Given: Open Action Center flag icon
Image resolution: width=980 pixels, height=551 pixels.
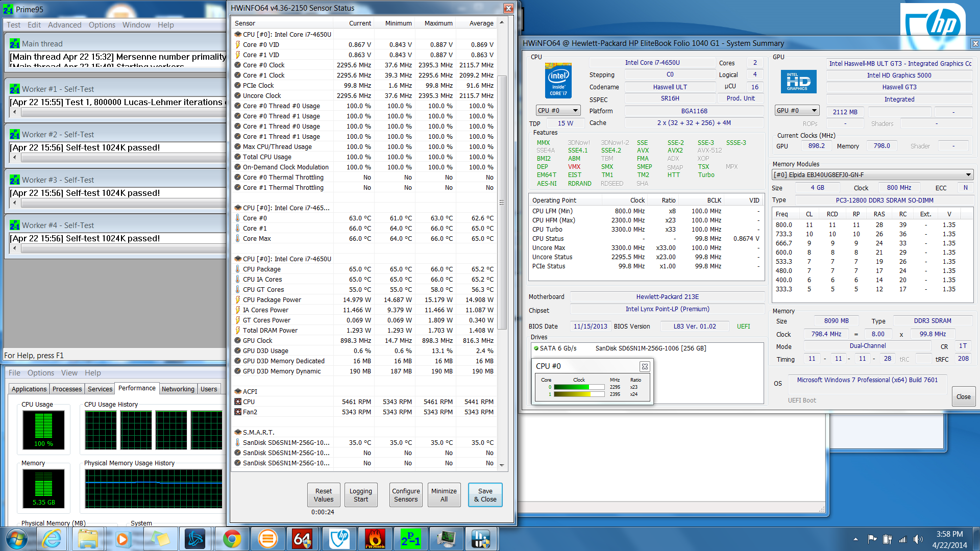Looking at the screenshot, I should pos(872,539).
